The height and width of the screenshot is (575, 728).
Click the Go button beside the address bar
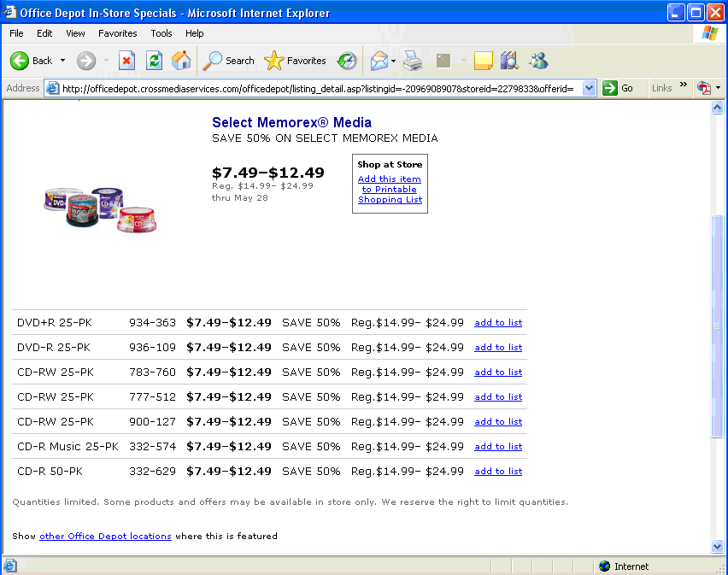(x=618, y=88)
